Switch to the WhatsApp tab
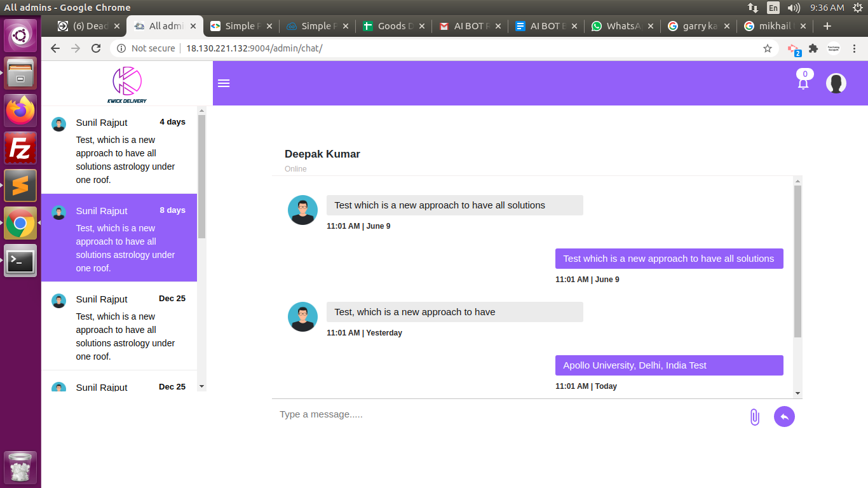The width and height of the screenshot is (868, 488). click(x=620, y=26)
